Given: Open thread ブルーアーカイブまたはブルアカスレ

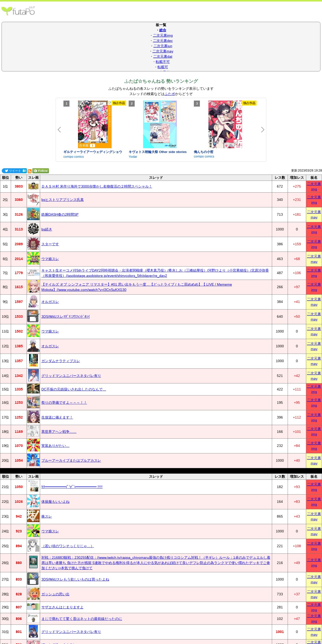Looking at the screenshot, I should 71,460.
